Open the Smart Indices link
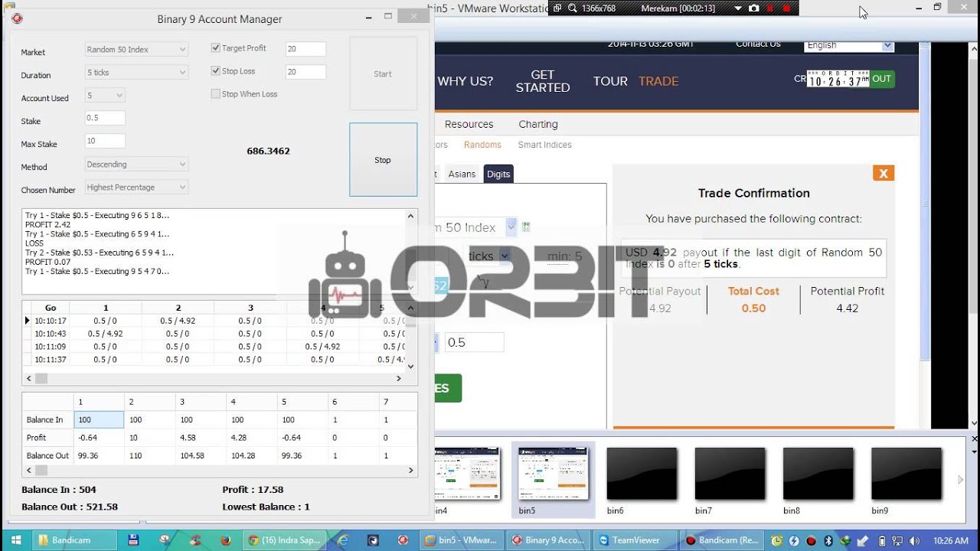Image resolution: width=980 pixels, height=551 pixels. click(x=544, y=145)
